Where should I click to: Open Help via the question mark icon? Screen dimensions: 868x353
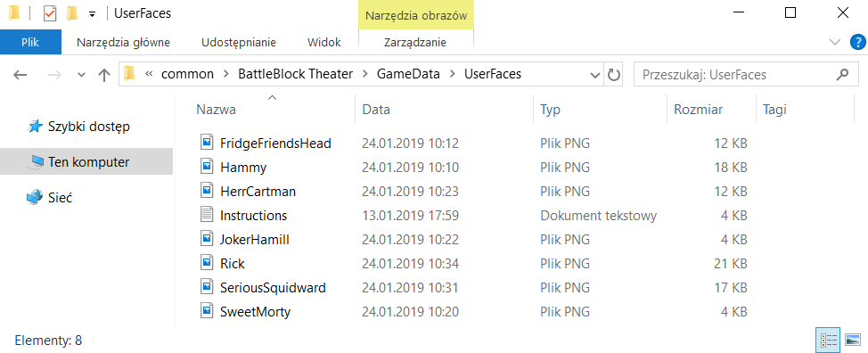tap(858, 42)
